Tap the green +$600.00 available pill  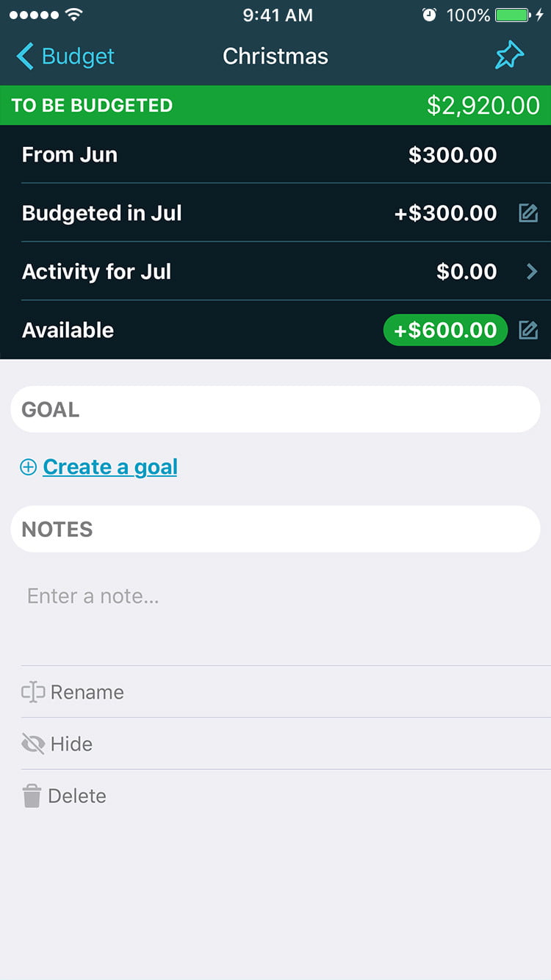coord(445,331)
